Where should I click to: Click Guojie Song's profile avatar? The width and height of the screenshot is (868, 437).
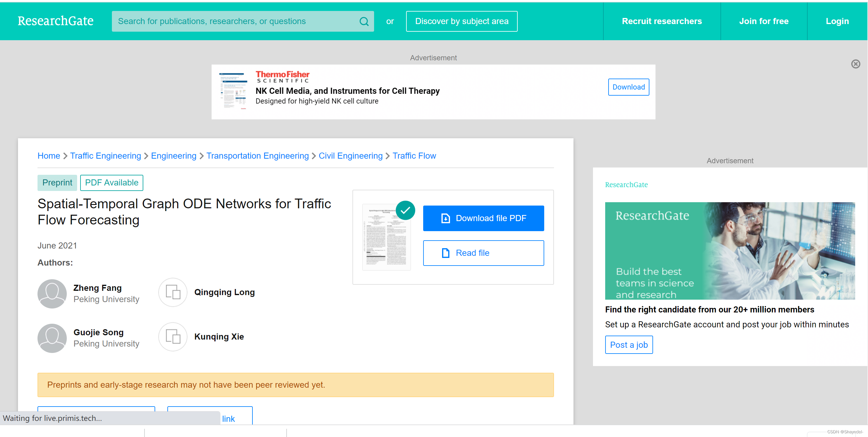52,338
